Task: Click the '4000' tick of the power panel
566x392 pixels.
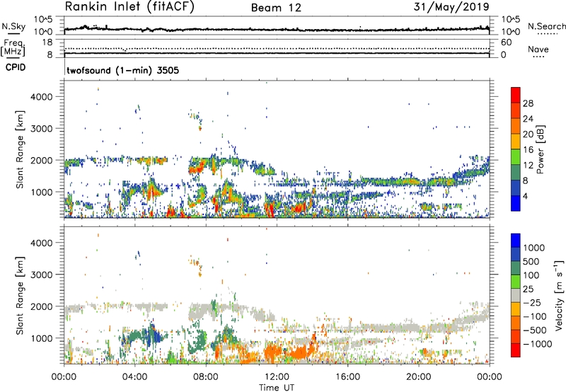Action: pos(42,97)
